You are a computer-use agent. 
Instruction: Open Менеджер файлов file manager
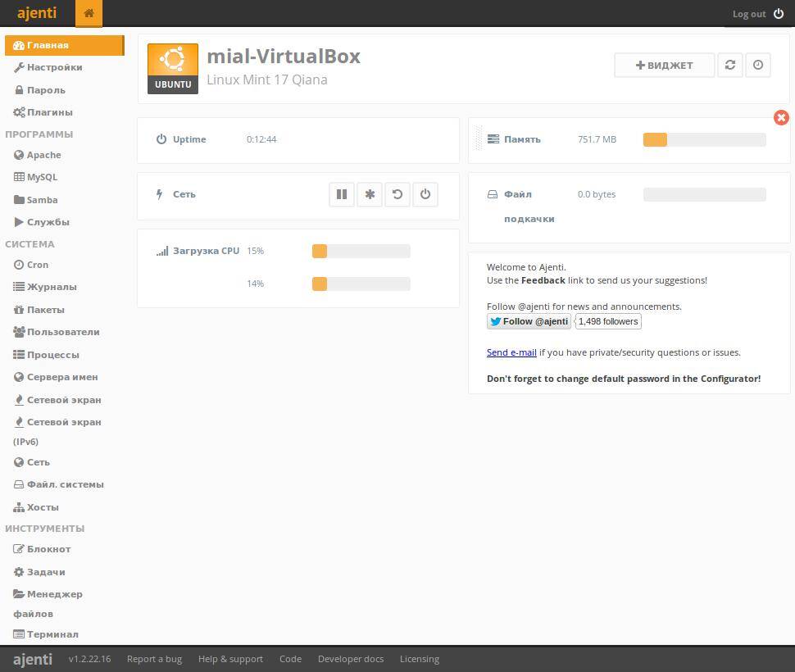tap(48, 604)
